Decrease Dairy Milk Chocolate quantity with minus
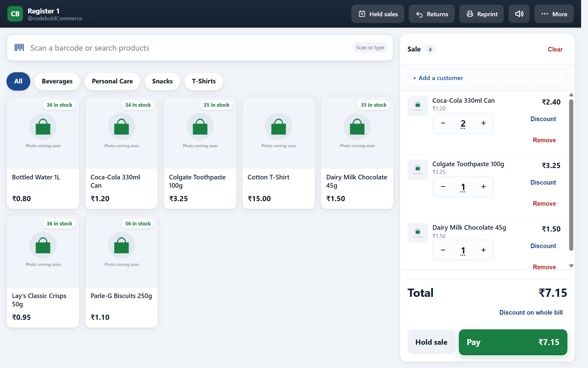 (x=443, y=250)
